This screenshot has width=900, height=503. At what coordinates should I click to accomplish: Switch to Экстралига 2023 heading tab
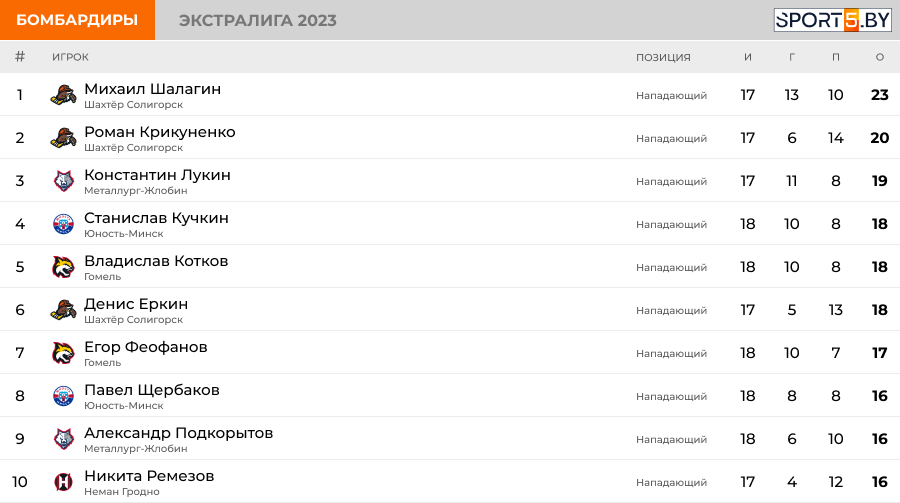257,21
